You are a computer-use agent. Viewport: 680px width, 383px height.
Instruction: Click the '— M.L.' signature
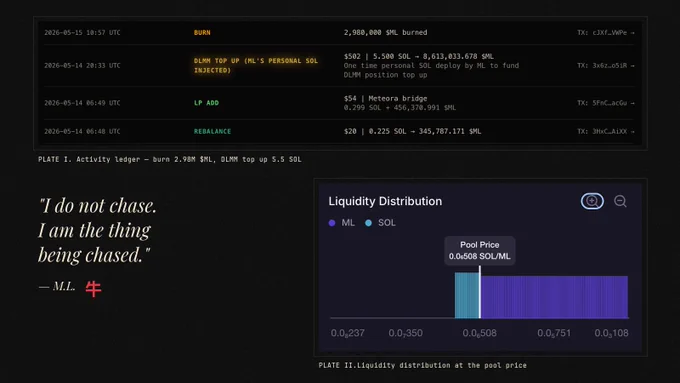[57, 286]
